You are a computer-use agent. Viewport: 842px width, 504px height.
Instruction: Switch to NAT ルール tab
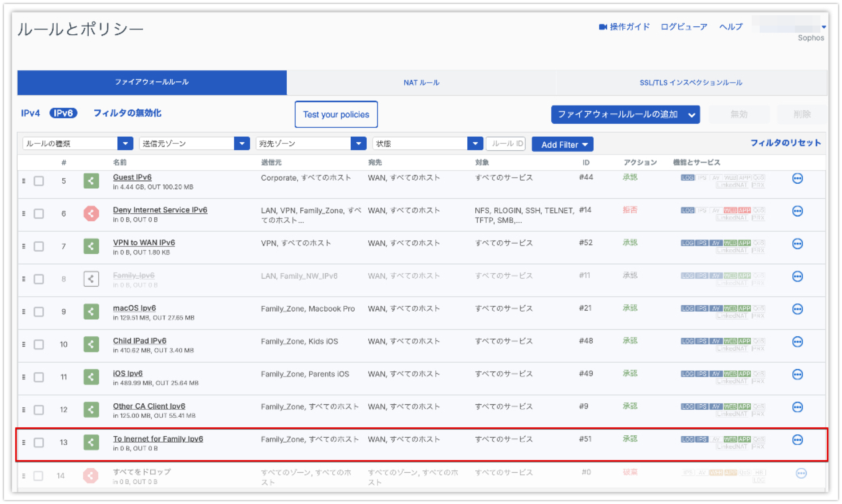421,83
